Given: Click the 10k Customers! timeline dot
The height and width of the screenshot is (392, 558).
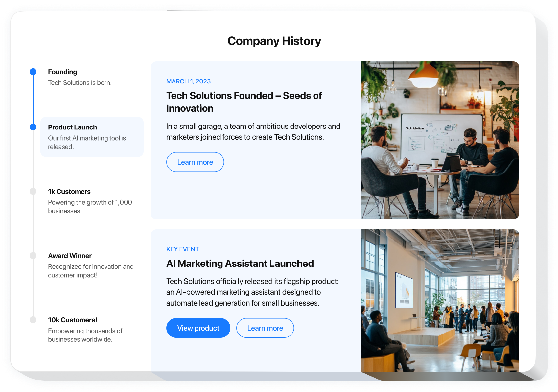Looking at the screenshot, I should click(33, 320).
